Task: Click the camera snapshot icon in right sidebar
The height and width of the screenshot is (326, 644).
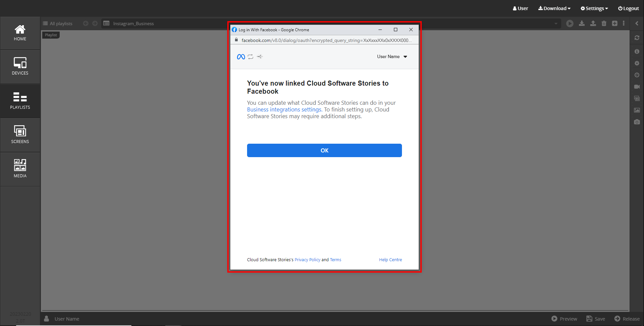Action: click(x=637, y=122)
